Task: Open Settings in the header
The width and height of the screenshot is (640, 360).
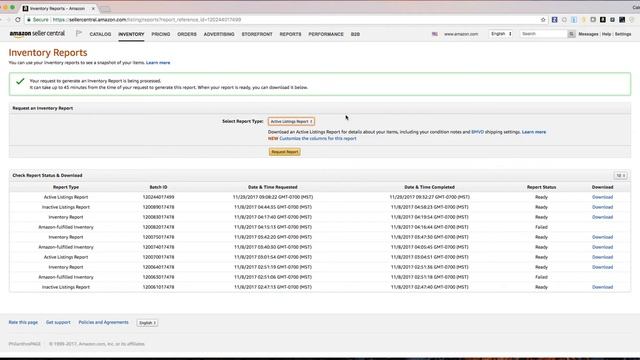Action: [623, 34]
